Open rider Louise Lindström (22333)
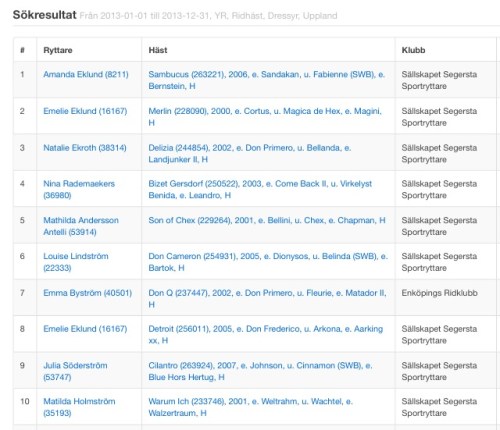The height and width of the screenshot is (430, 500). 76,262
